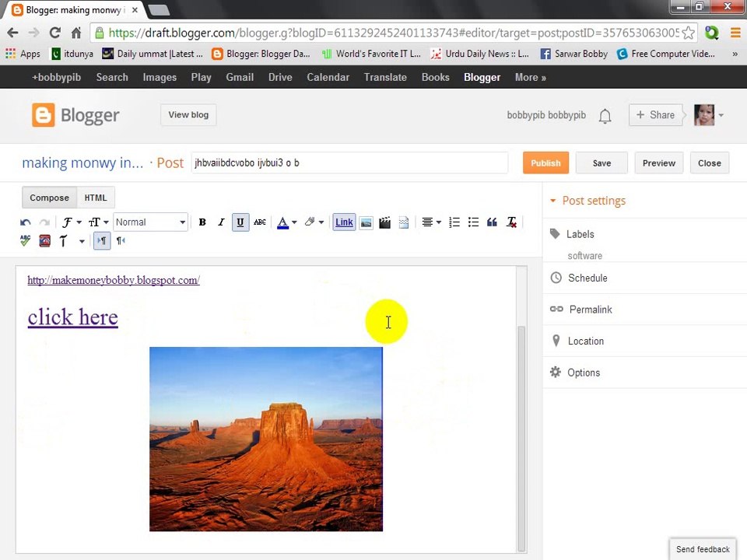Open Gmail from Google bar

pyautogui.click(x=240, y=77)
